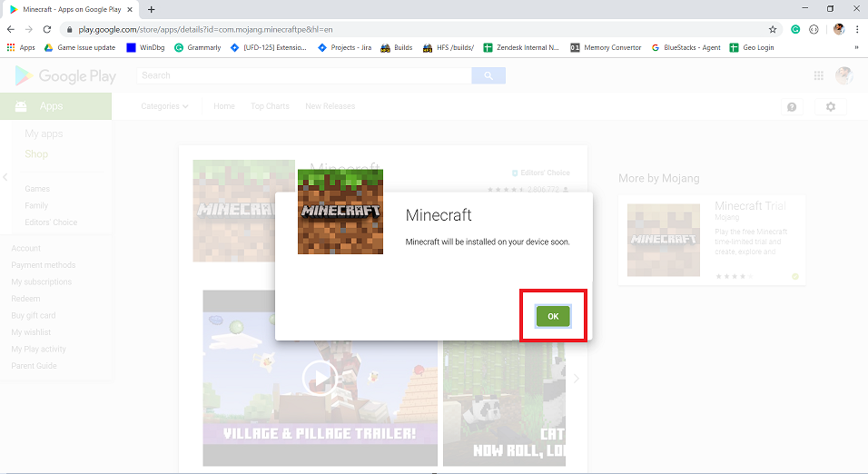Open Family in the sidebar
This screenshot has height=474, width=868.
[x=36, y=205]
